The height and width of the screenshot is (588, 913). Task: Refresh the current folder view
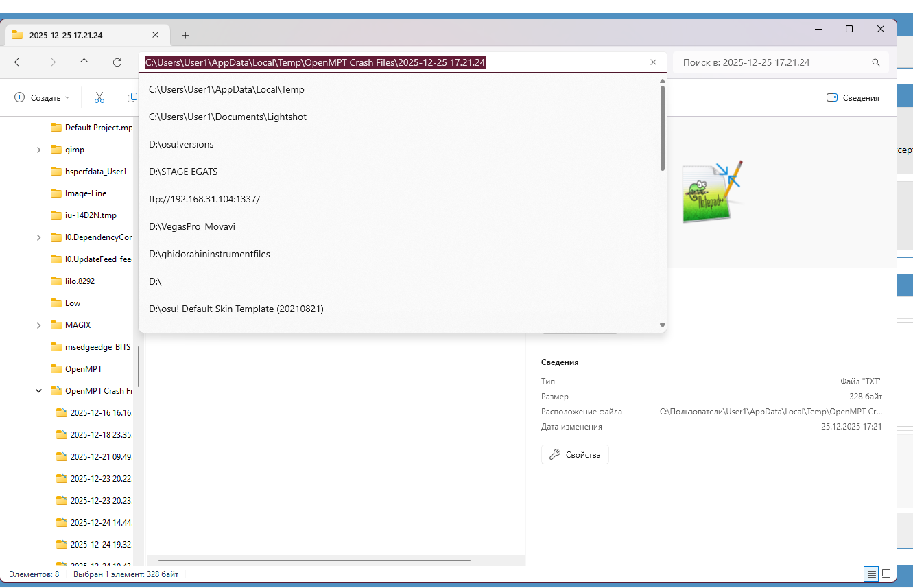[x=117, y=62]
